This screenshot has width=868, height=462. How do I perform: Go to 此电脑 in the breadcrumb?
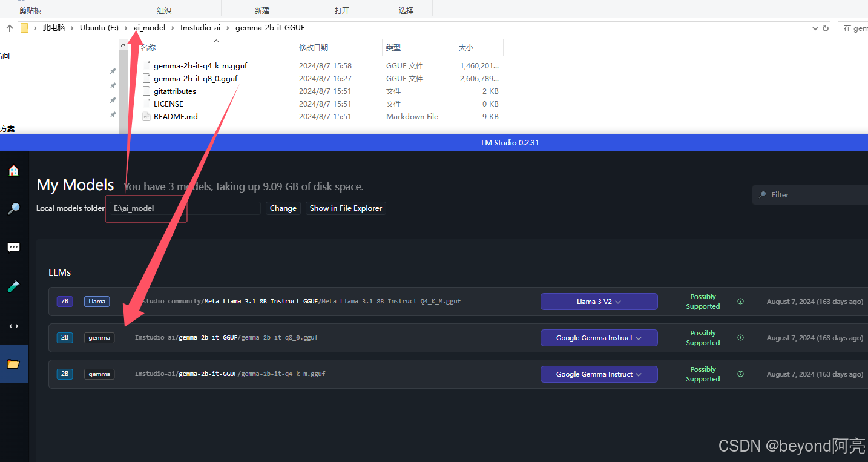[54, 28]
